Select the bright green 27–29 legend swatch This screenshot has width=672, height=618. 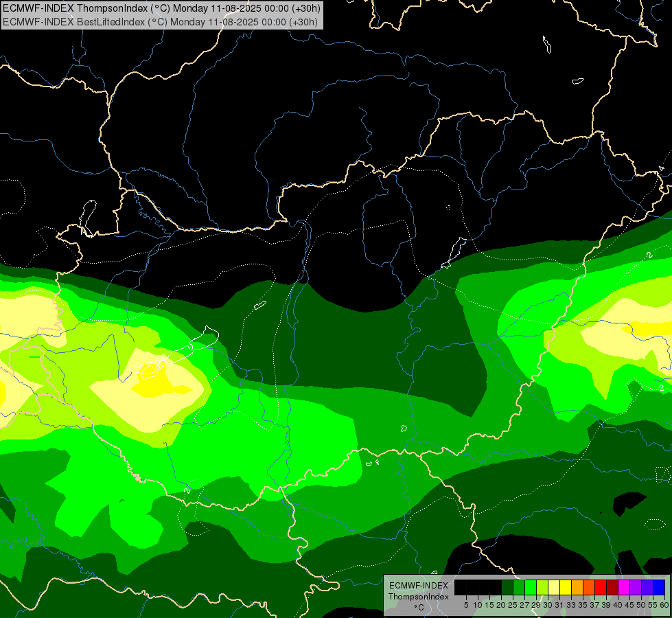(x=531, y=588)
